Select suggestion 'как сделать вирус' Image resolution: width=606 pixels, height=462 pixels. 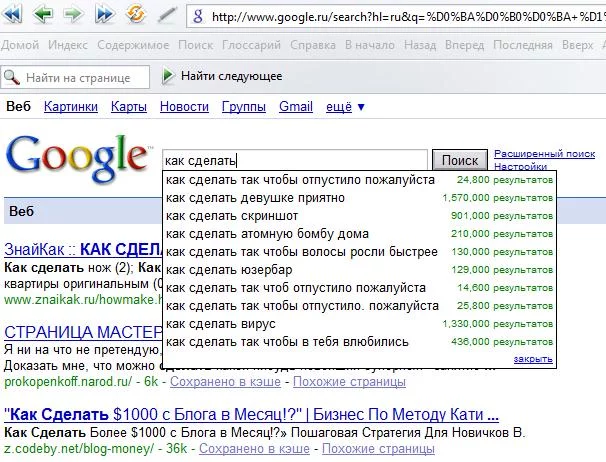coord(359,324)
